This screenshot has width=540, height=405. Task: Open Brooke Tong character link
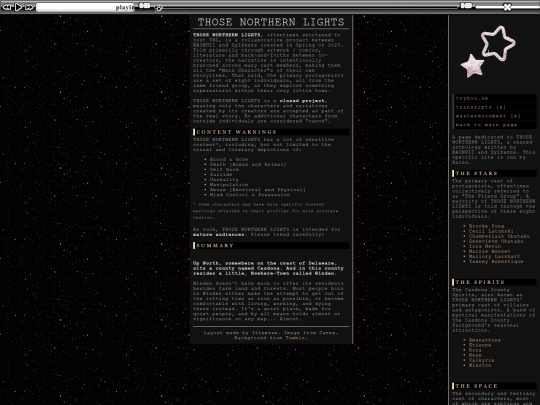[486, 226]
